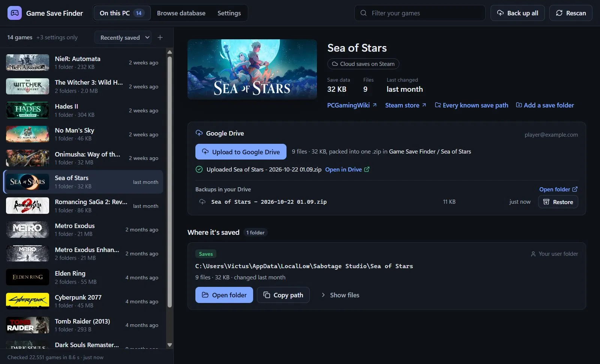Screen dimensions: 600x364
Task: Open the PCGamingWiki link
Action: point(352,105)
